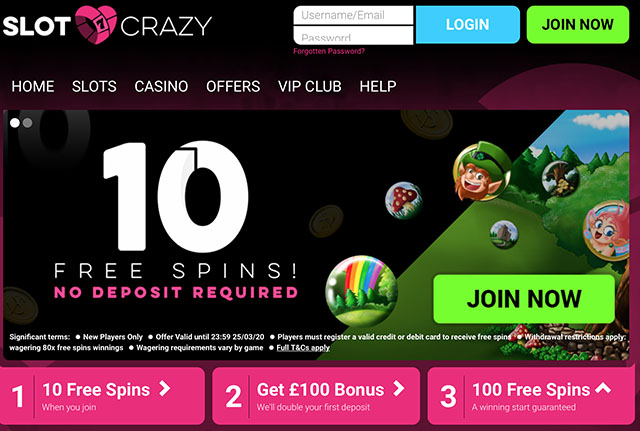Expand the Get £100 Bonus step arrow
This screenshot has height=431, width=640.
click(398, 389)
